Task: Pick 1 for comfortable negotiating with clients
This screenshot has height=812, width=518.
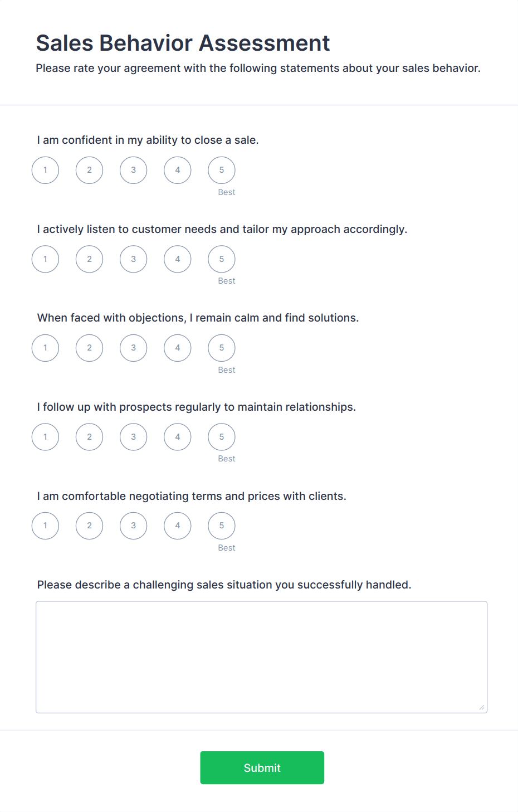Action: point(45,526)
